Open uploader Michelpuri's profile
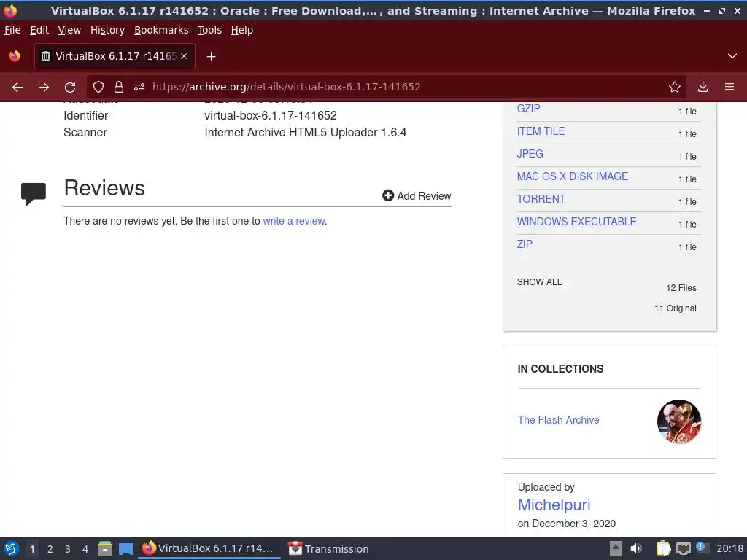The width and height of the screenshot is (747, 560). [554, 505]
